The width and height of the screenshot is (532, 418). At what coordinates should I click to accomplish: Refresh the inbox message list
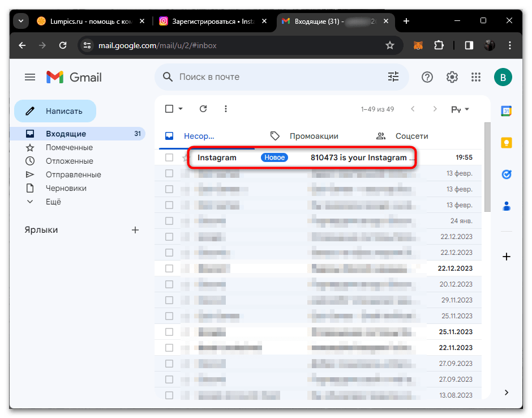[203, 109]
